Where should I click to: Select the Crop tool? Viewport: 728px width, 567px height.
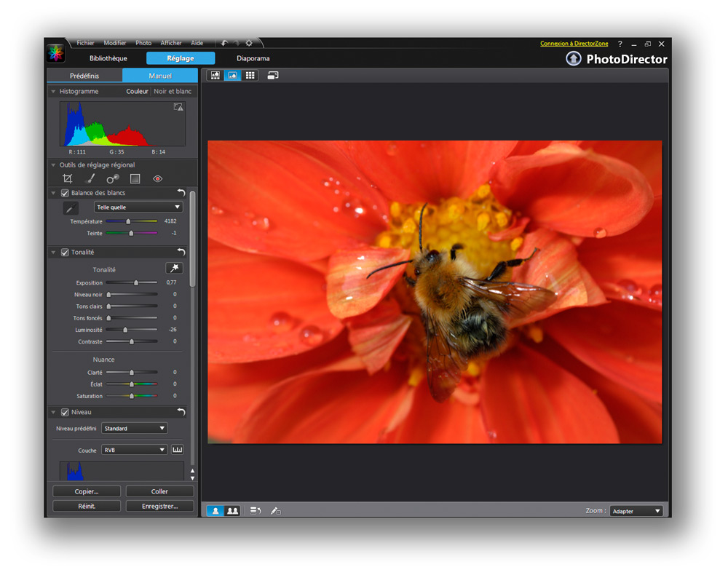(x=68, y=179)
